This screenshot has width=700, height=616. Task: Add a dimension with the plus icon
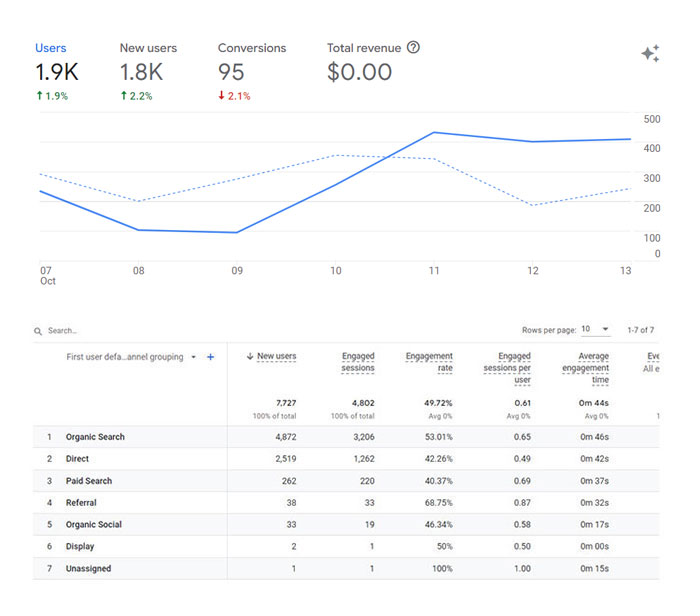coord(211,357)
